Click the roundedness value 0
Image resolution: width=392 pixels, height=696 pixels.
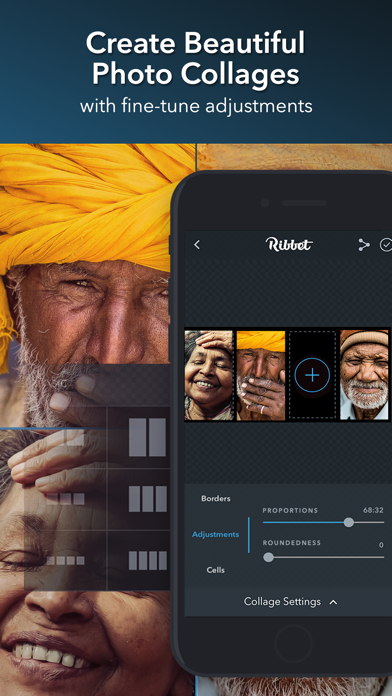pos(381,545)
